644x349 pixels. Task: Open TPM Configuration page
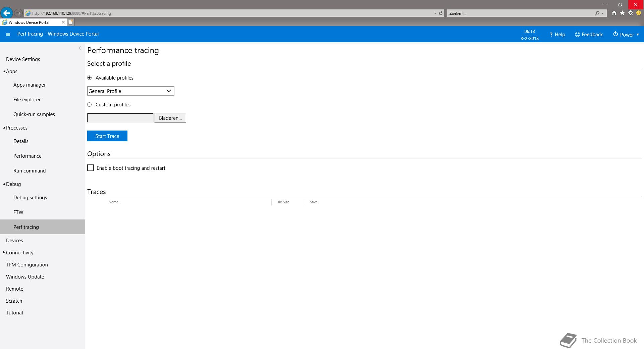point(27,265)
